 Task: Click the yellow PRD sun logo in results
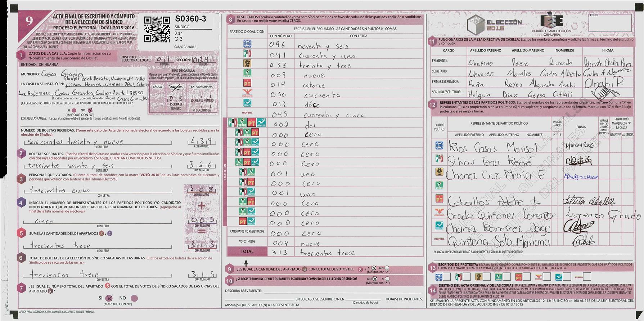(247, 64)
